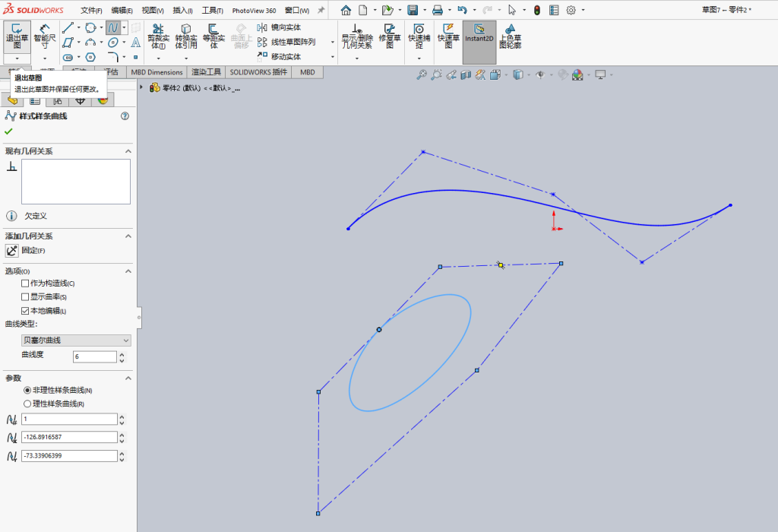Click the green OK checkmark
The height and width of the screenshot is (532, 778).
point(8,131)
